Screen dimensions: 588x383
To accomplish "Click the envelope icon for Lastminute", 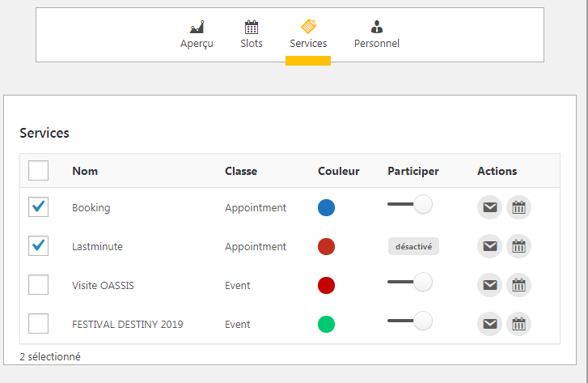I will 489,246.
